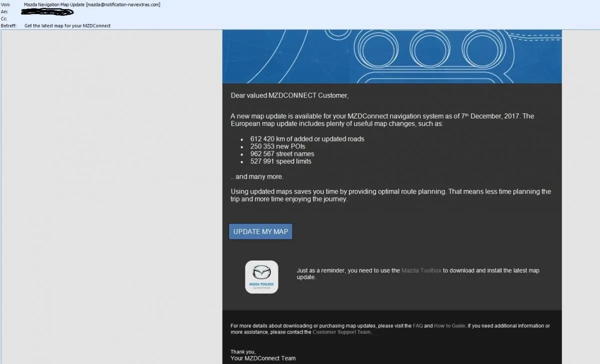Click the '527 991 speed limits' bullet
This screenshot has width=600, height=364.
(280, 161)
